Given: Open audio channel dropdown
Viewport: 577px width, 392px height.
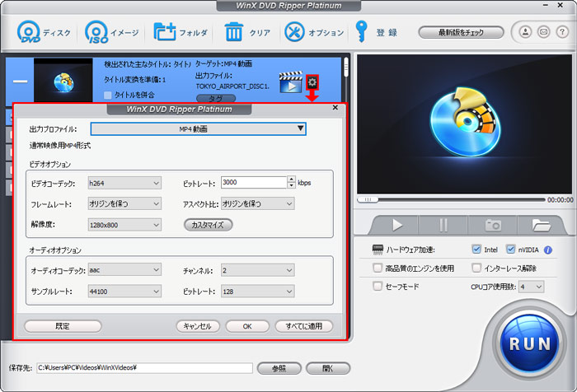Looking at the screenshot, I should pyautogui.click(x=257, y=271).
